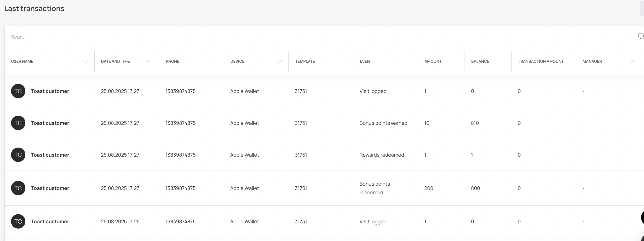
Task: Open Toast customer in Bonus points earned row
Action: [x=50, y=123]
